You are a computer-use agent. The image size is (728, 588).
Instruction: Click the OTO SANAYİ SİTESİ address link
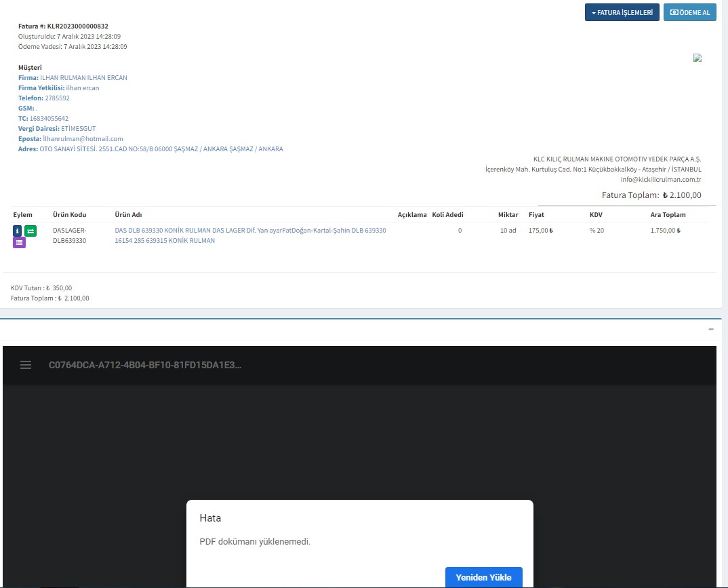161,149
